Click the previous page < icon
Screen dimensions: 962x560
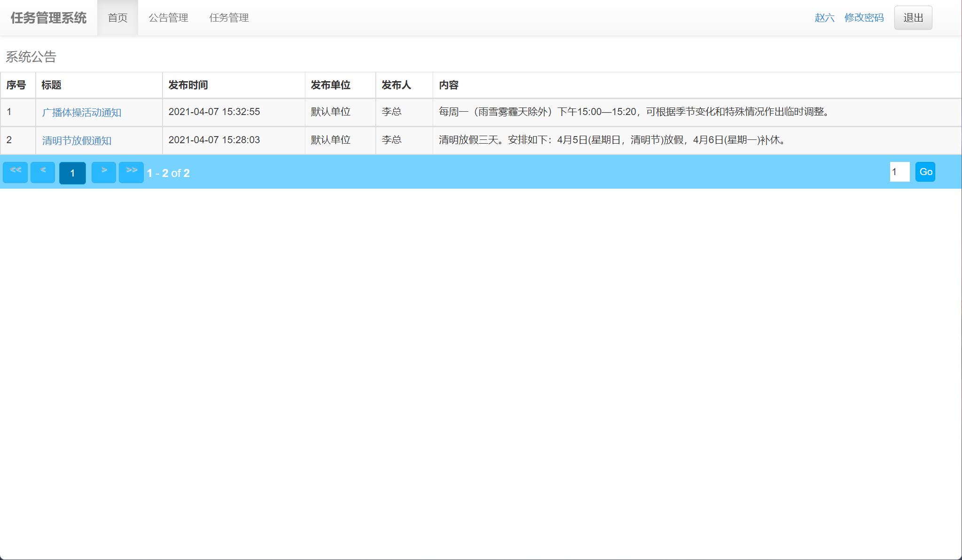pos(43,172)
